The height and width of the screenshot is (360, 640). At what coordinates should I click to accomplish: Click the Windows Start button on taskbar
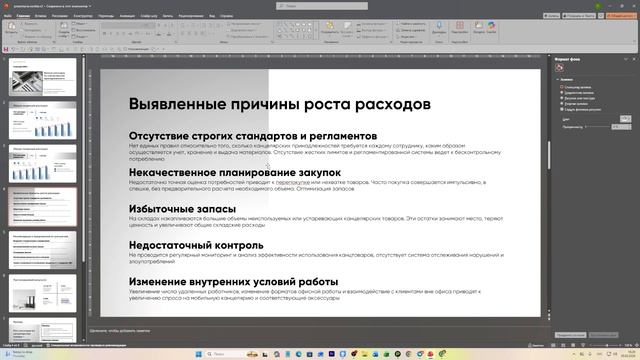click(199, 354)
